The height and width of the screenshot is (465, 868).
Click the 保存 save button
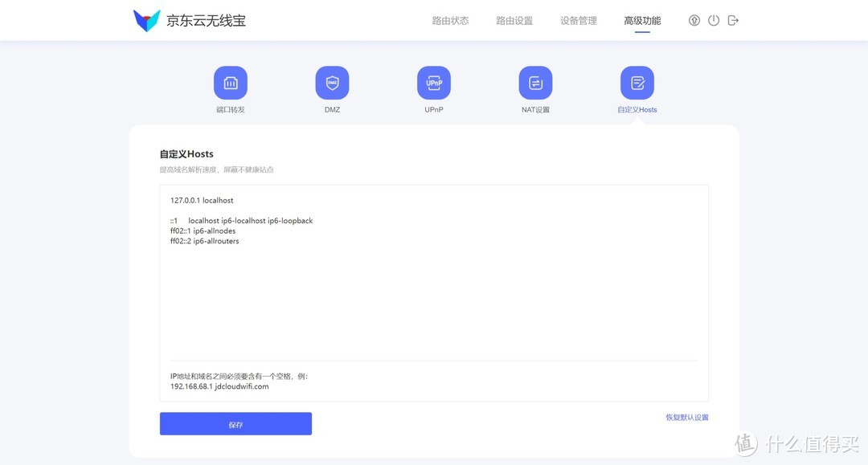tap(235, 423)
